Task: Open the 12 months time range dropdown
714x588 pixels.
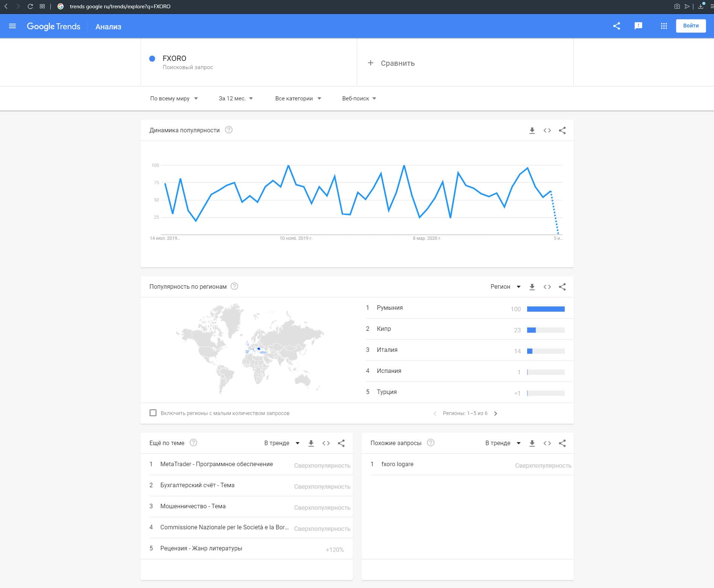Action: pyautogui.click(x=236, y=99)
